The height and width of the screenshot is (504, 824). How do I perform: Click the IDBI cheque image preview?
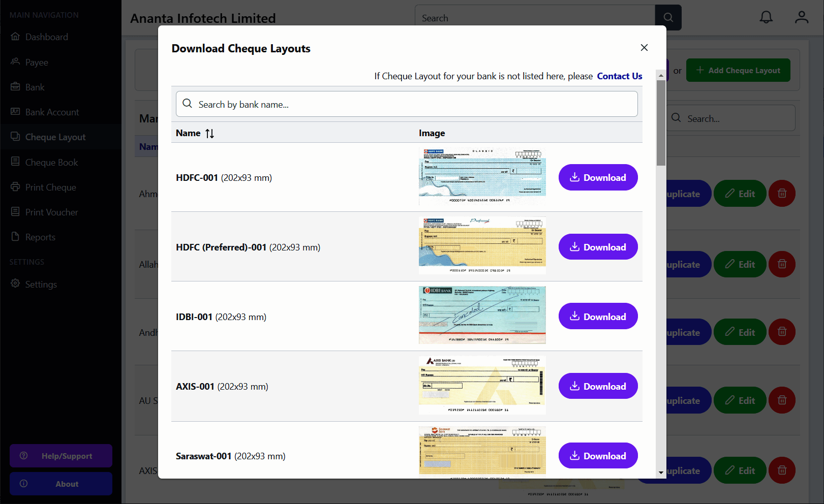point(482,315)
